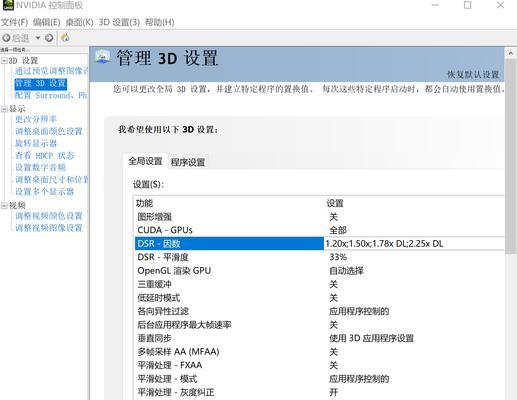Select 多帧采样 AA (MFAA) row

coord(319,352)
